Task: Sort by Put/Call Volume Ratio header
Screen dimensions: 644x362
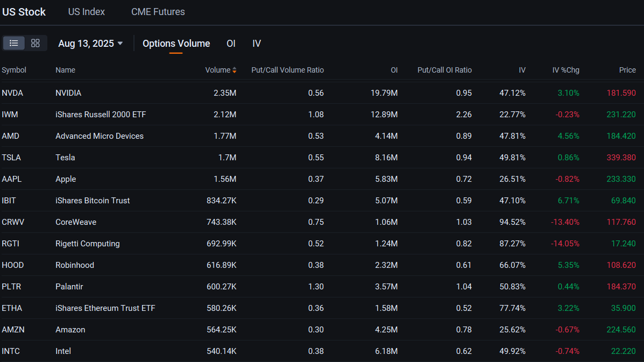Action: coord(287,70)
